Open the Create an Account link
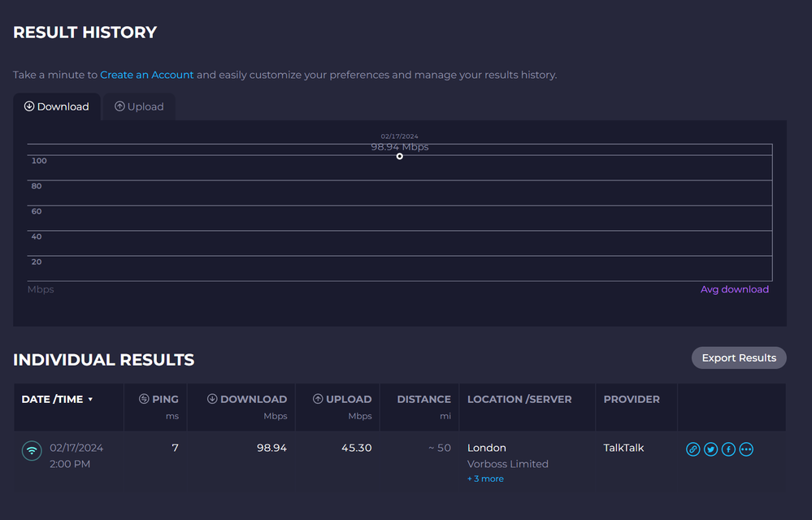 147,75
